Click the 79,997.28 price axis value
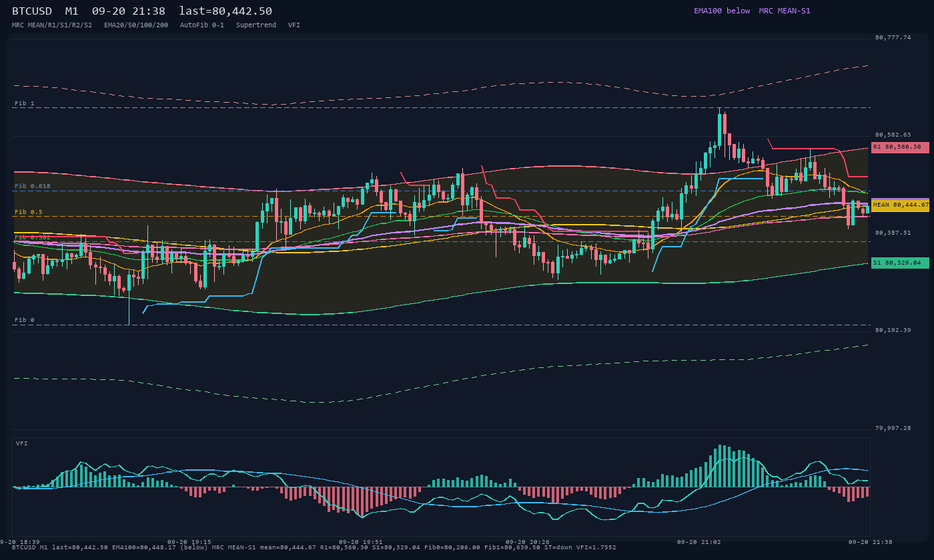 point(893,428)
